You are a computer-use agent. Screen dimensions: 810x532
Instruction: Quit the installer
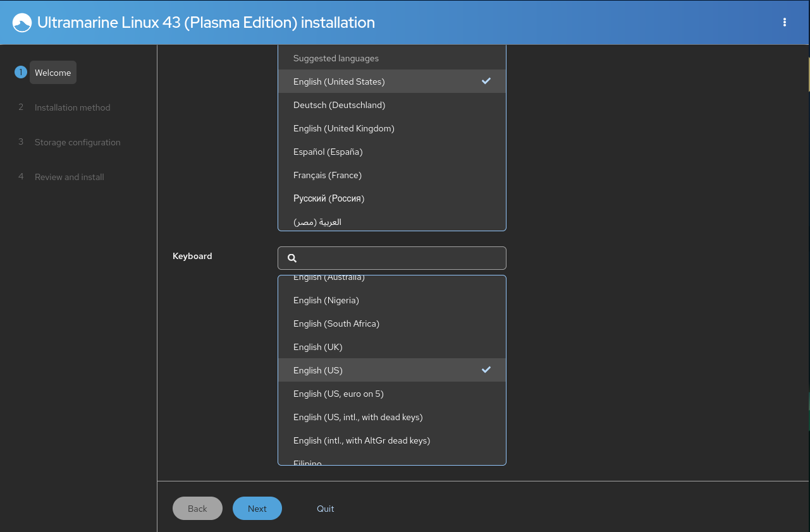(325, 508)
